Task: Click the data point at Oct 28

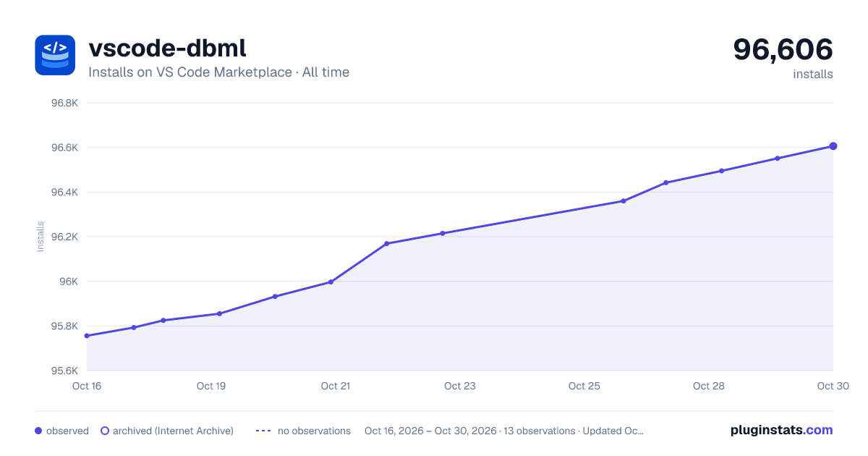Action: [721, 171]
